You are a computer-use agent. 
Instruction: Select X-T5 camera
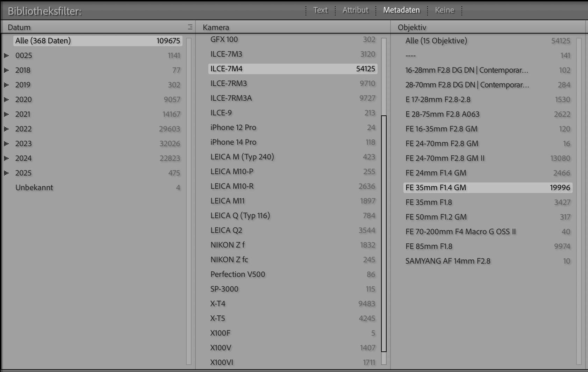[x=293, y=318]
